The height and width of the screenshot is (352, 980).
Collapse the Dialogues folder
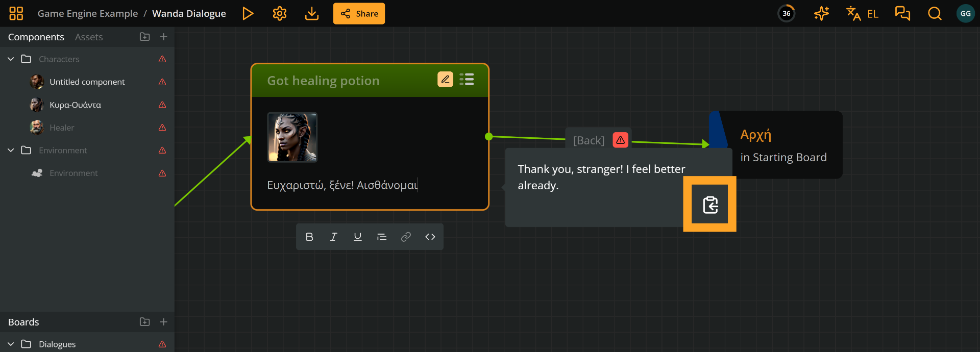(11, 344)
